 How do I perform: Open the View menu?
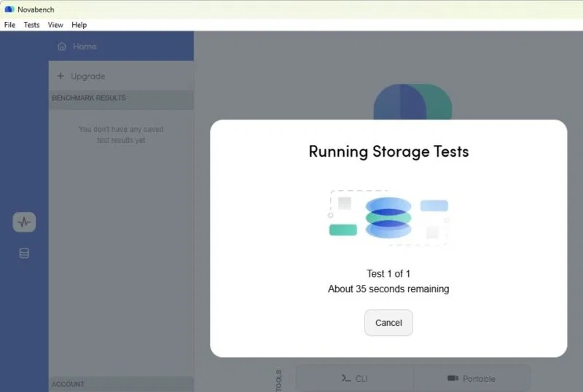55,25
